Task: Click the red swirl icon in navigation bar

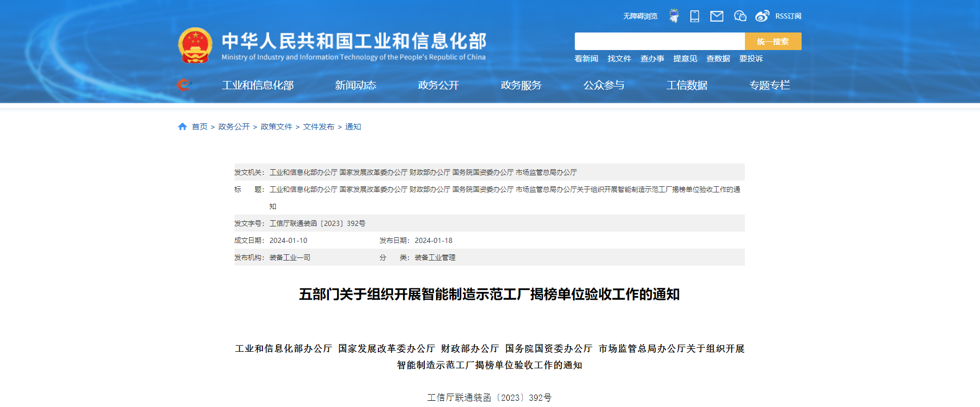Action: 184,85
